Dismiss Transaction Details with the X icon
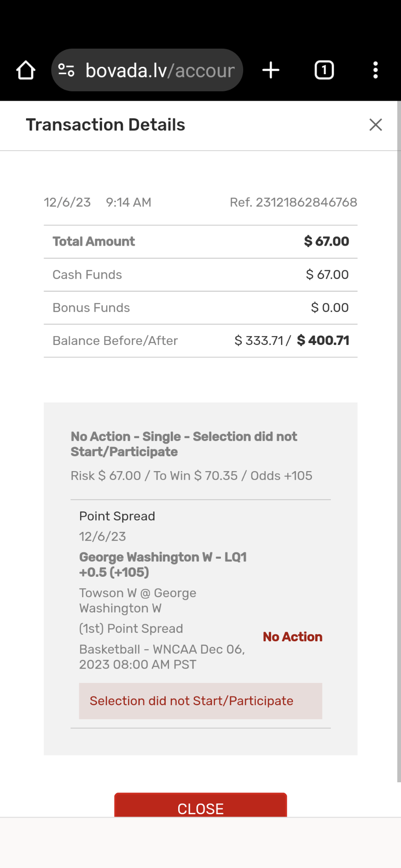 375,125
